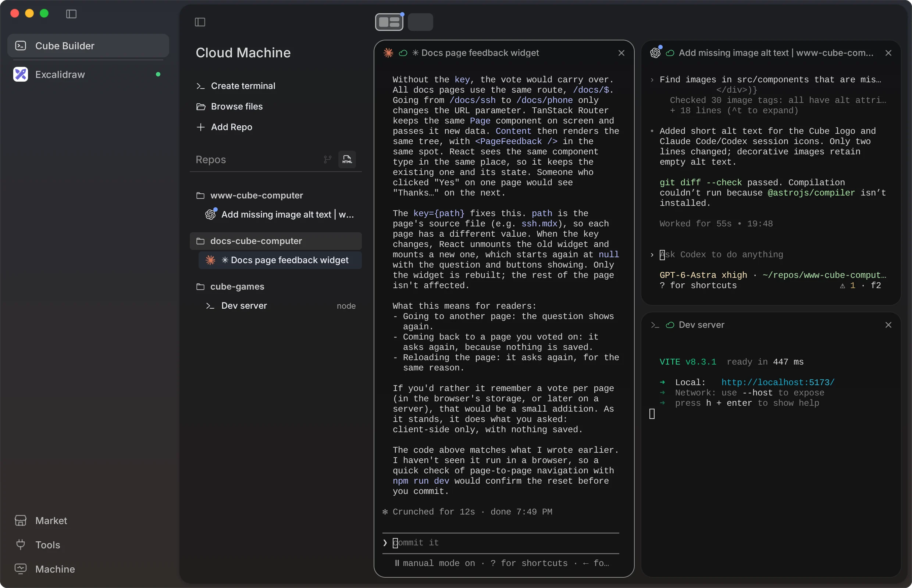Open the Cube Builder workspace
The width and height of the screenshot is (912, 588).
(x=88, y=46)
